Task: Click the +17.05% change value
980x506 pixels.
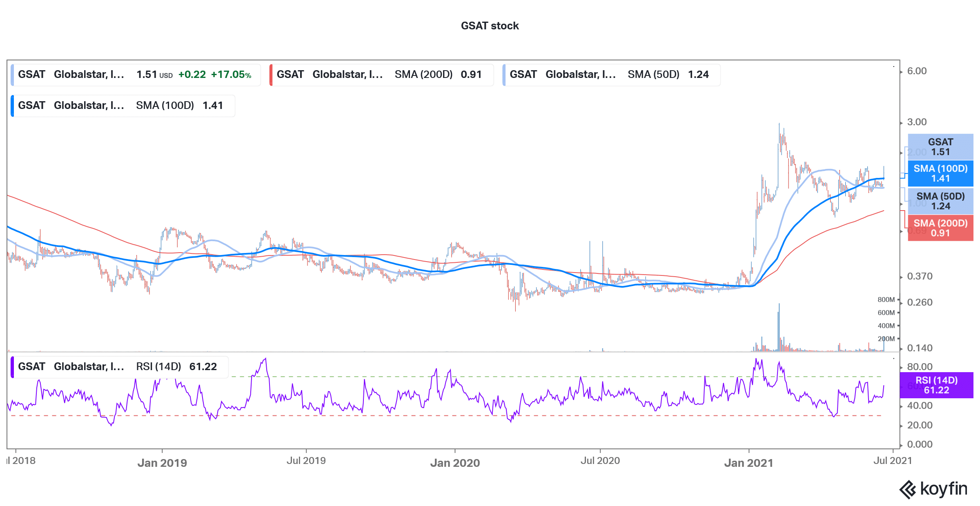Action: coord(231,75)
